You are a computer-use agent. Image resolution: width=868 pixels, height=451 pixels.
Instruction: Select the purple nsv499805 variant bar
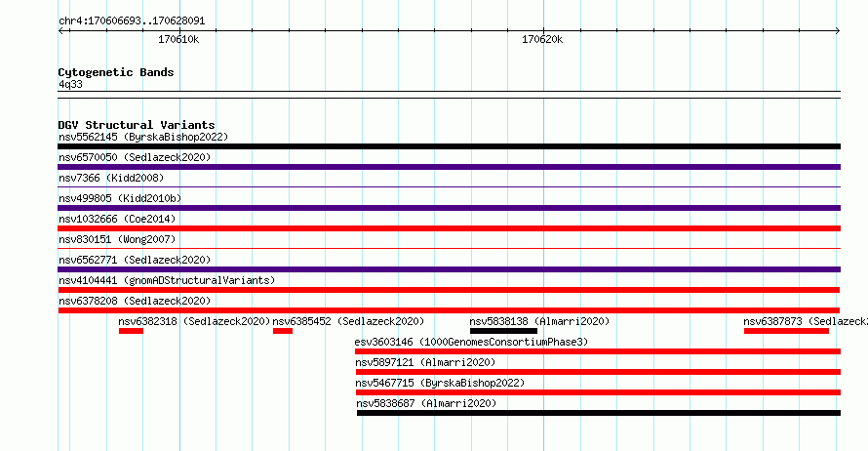[x=449, y=208]
